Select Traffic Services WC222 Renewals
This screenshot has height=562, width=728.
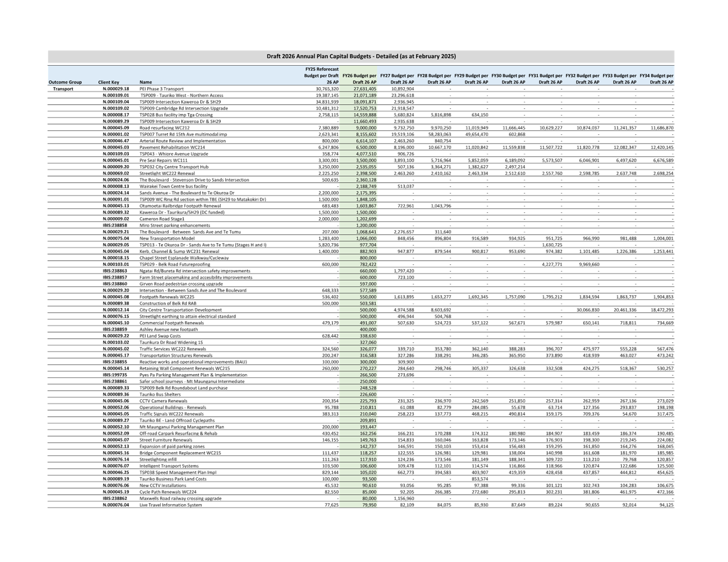point(173,349)
